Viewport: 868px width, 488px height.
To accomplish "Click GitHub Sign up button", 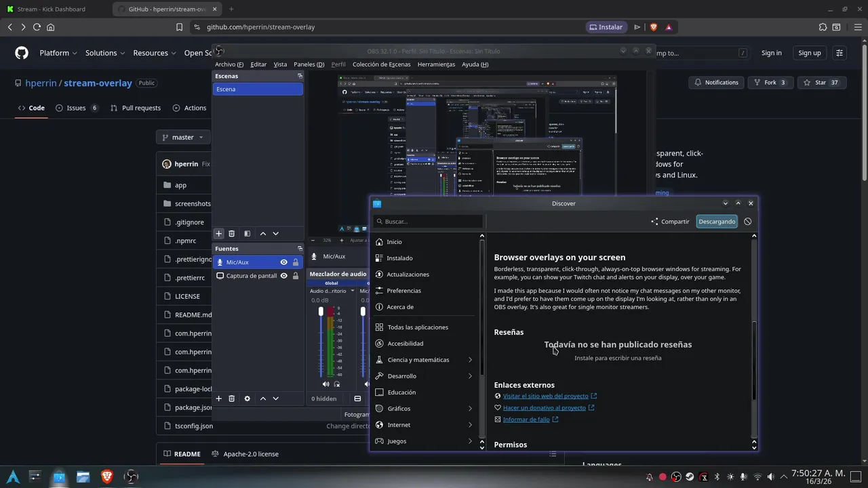I will click(x=809, y=53).
